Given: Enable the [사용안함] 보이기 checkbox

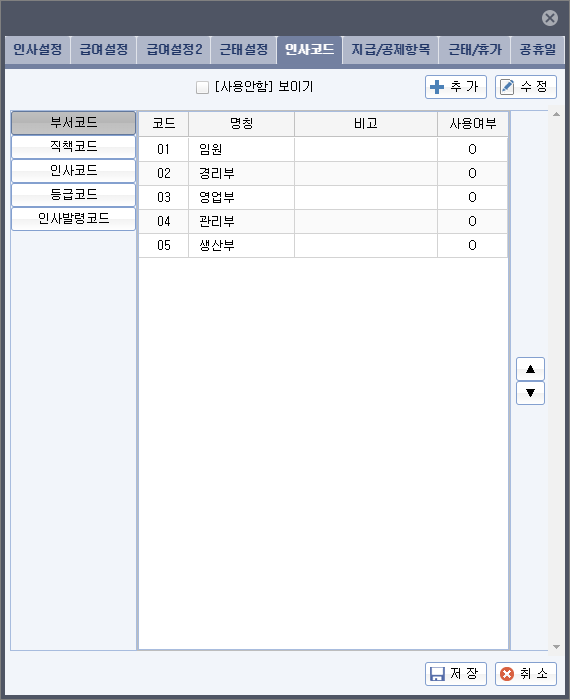Looking at the screenshot, I should pos(202,87).
